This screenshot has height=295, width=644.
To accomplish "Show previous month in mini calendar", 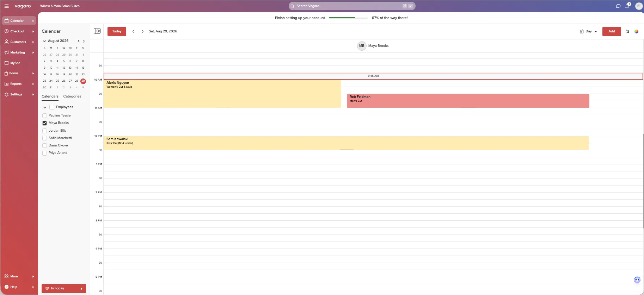I will point(79,41).
